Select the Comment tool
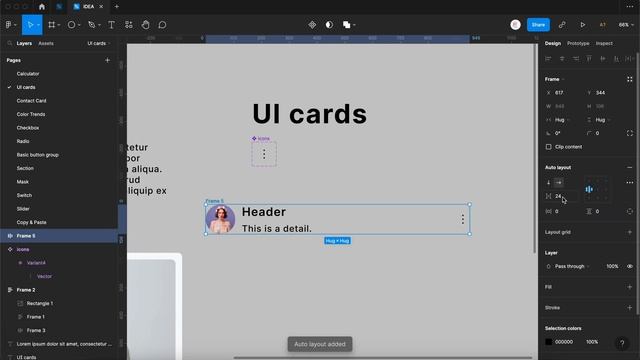This screenshot has height=360, width=640. (x=162, y=25)
